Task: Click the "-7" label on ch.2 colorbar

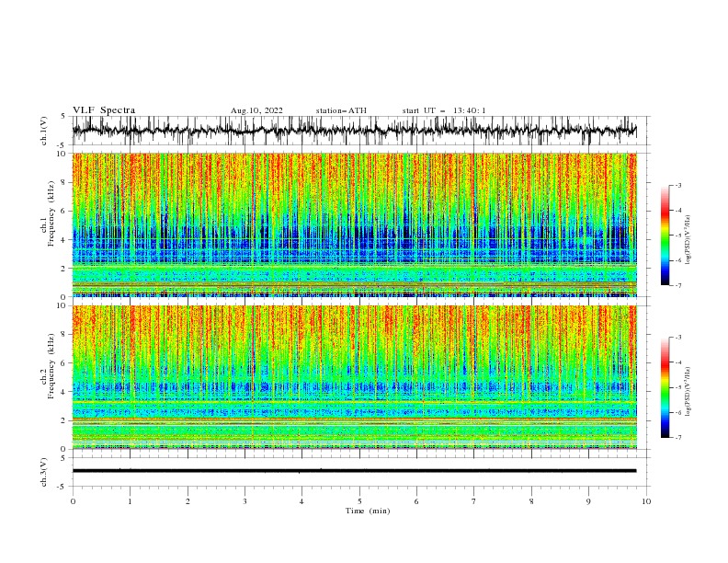Action: tap(678, 437)
